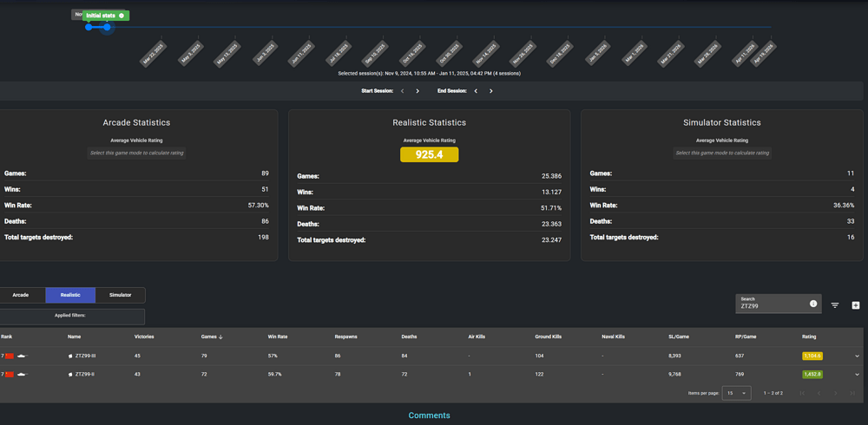Click the China flag icon in ZTZ99-II row

10,374
